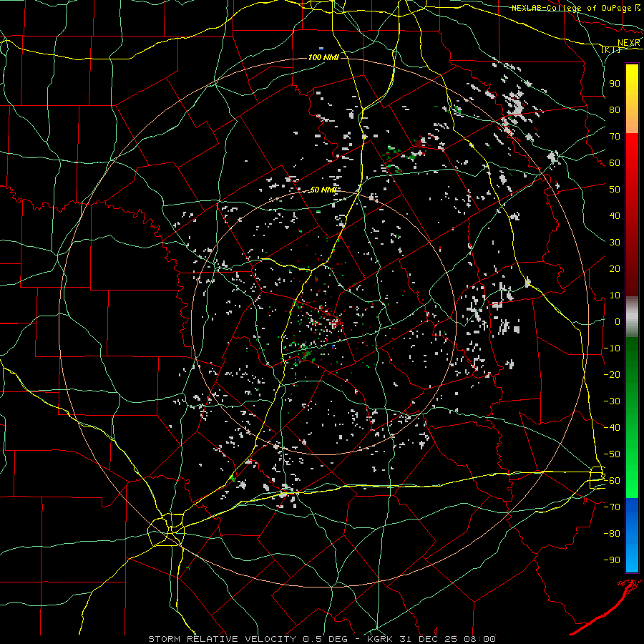Viewport: 644px width, 644px height.
Task: Click the 0 tick label on scale
Action: (618, 321)
